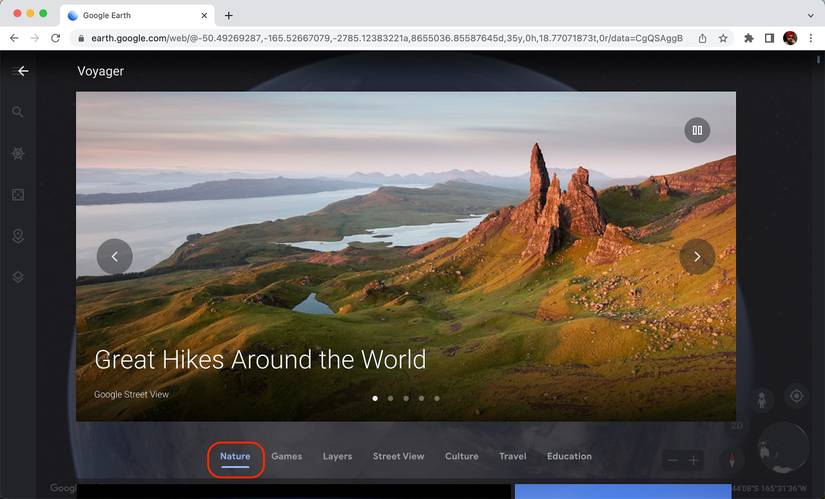Open Great Hikes Around the World story

click(260, 360)
